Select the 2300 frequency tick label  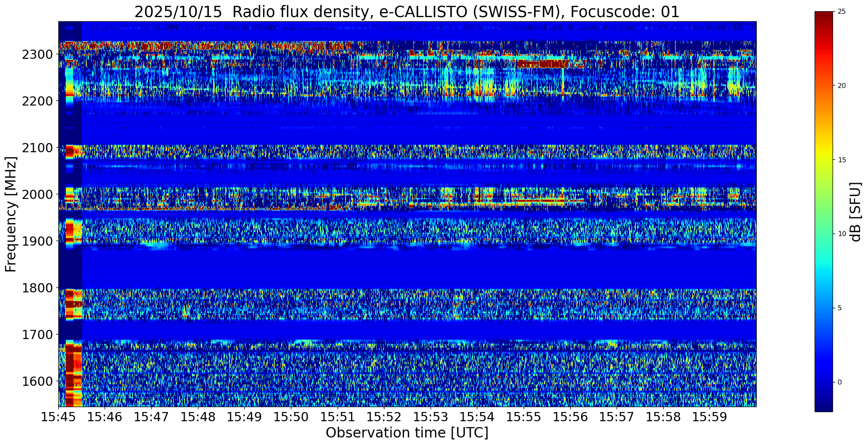pyautogui.click(x=39, y=55)
